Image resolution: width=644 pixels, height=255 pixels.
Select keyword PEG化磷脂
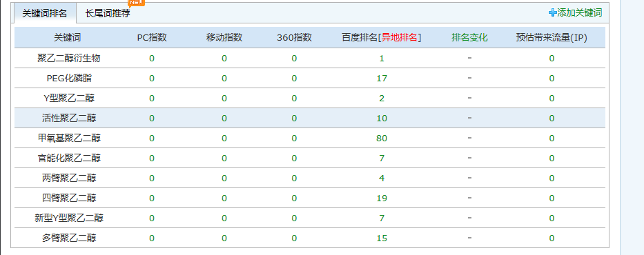pyautogui.click(x=69, y=79)
